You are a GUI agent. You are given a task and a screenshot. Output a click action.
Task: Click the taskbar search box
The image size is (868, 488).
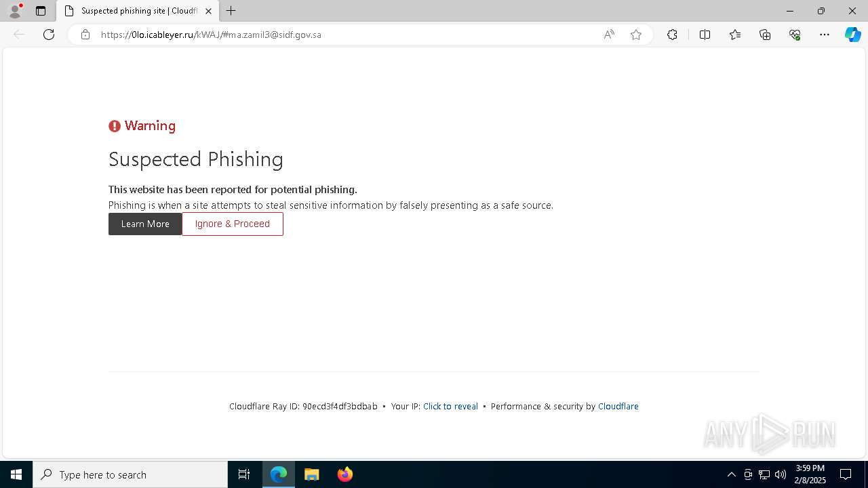tap(130, 474)
